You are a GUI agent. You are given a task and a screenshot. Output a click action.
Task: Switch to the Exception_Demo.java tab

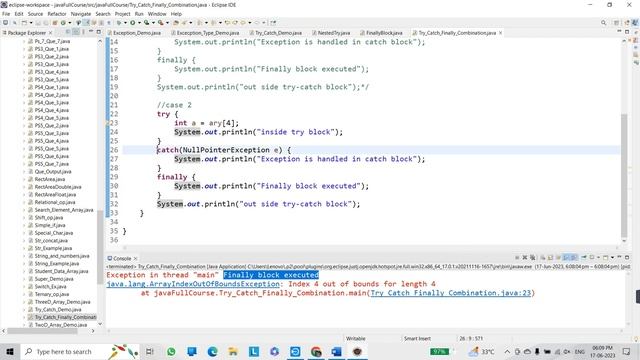click(x=134, y=33)
